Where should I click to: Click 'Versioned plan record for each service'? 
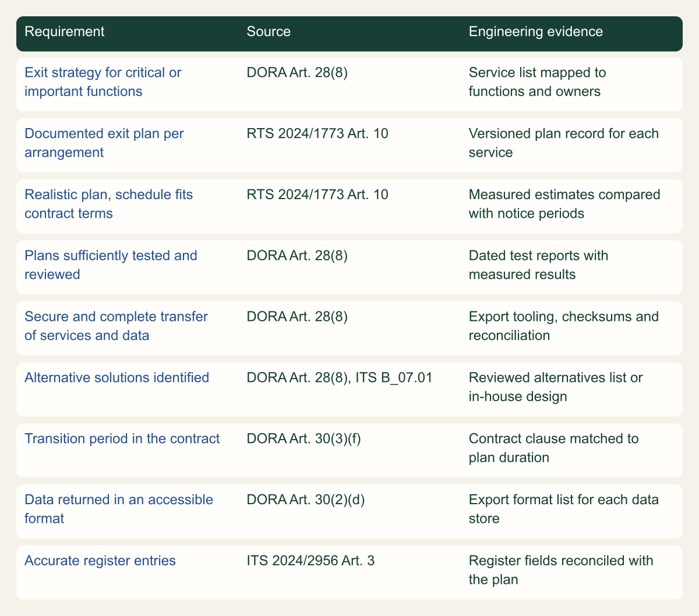[x=564, y=143]
